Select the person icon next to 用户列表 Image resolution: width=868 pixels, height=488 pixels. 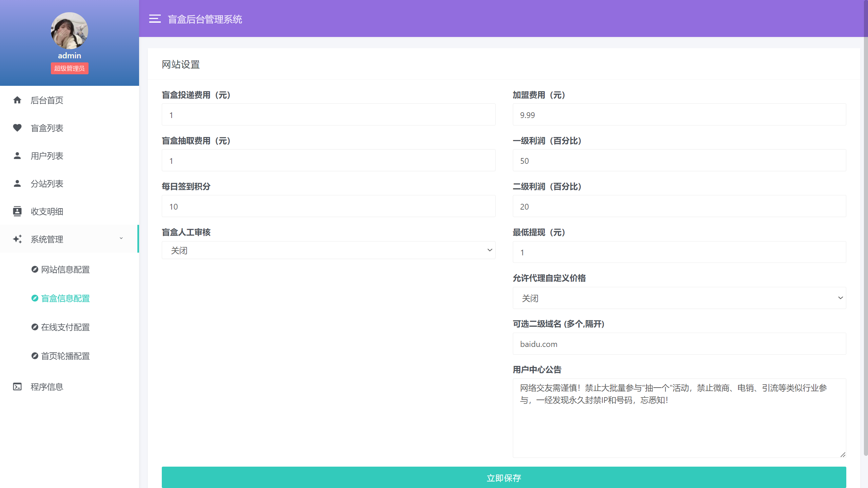point(18,156)
